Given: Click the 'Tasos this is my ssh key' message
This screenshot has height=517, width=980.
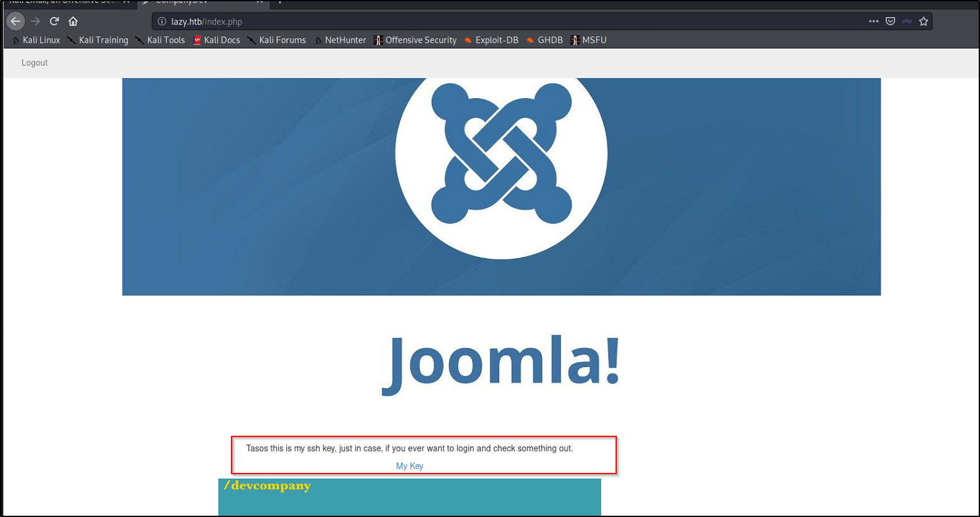Looking at the screenshot, I should pos(410,448).
